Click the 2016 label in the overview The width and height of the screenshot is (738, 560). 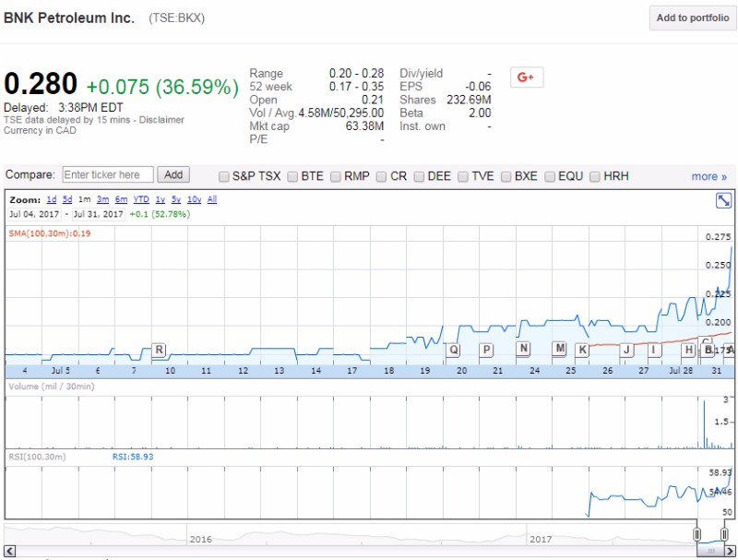[200, 540]
